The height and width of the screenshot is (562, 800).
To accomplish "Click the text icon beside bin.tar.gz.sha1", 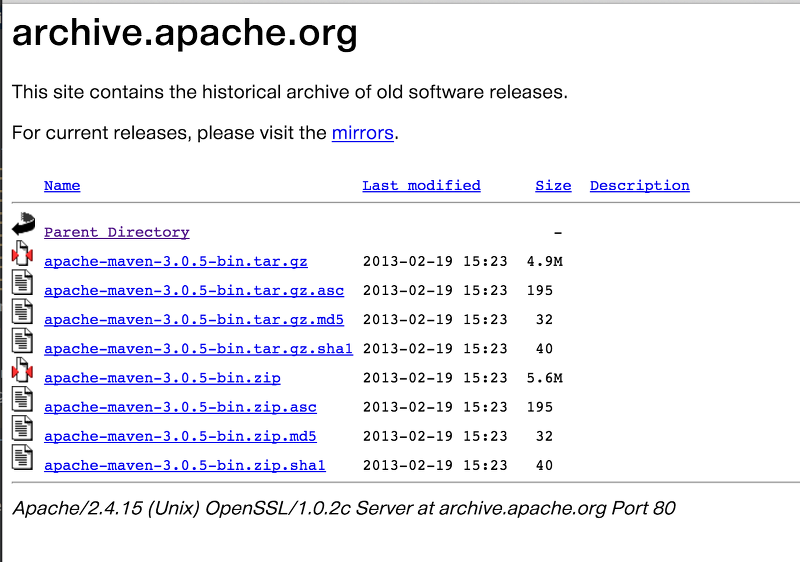I will 22,340.
